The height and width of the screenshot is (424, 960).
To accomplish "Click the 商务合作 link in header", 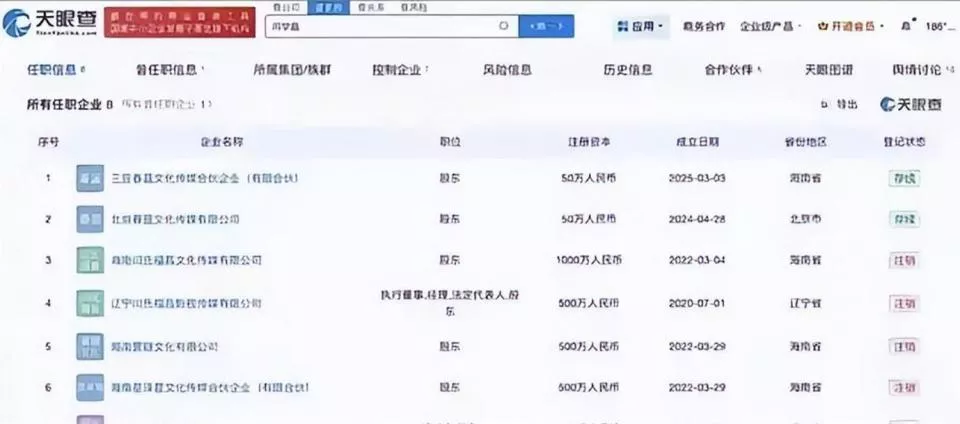I will (x=704, y=26).
